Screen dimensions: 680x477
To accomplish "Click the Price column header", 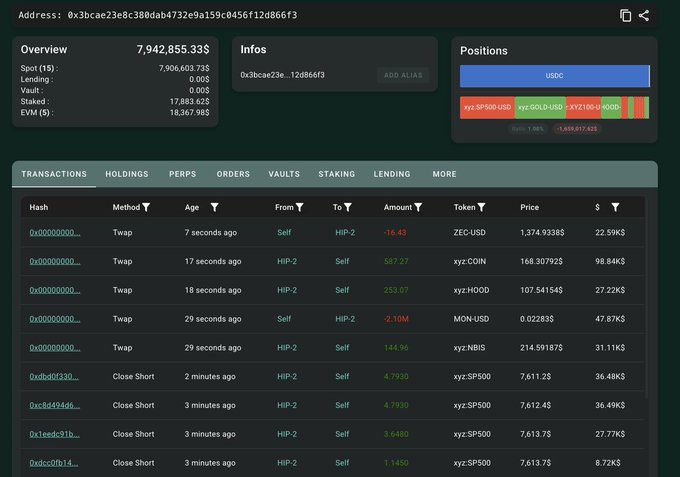I will pyautogui.click(x=530, y=207).
